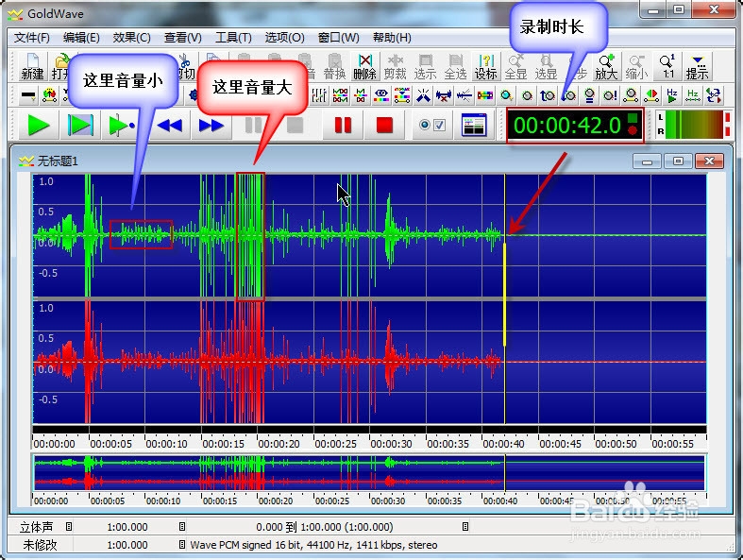
Task: Open the 窗口(W) menu
Action: [x=338, y=38]
